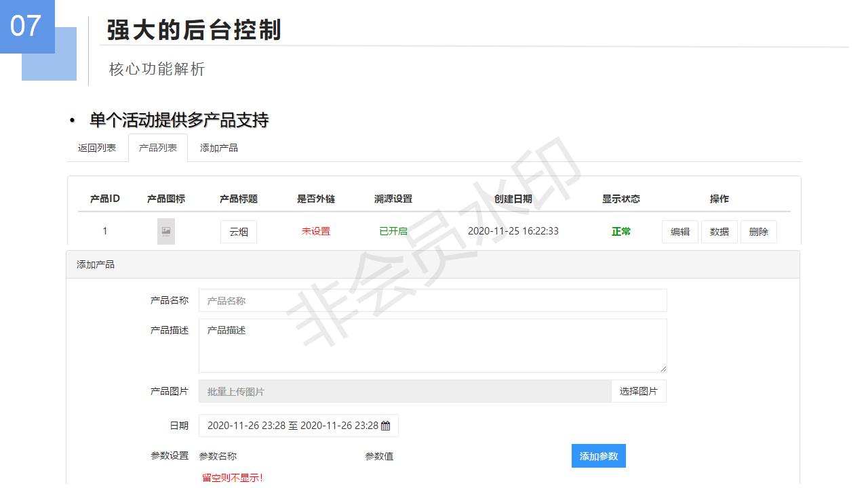868x488 pixels.
Task: Toggle the 正常 display status
Action: pyautogui.click(x=621, y=231)
